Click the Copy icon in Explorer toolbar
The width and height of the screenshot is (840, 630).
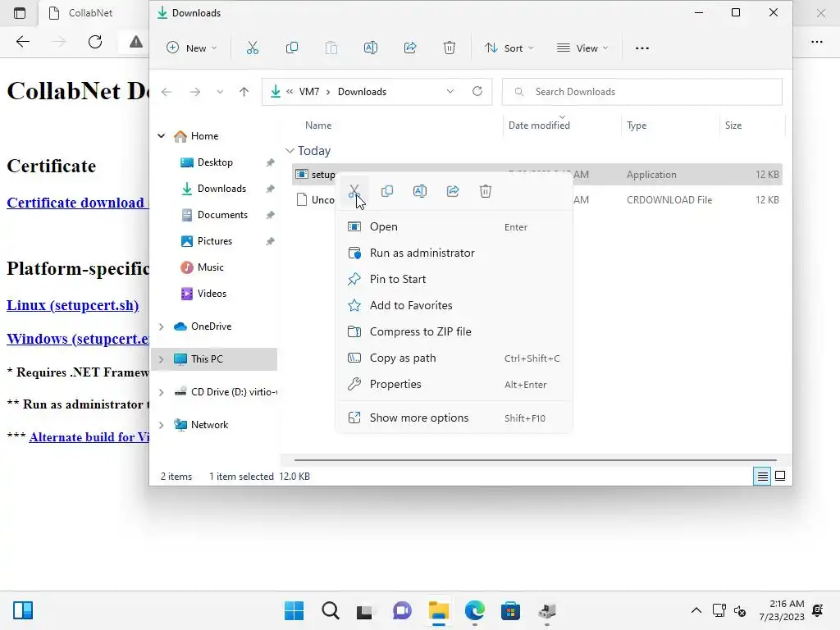[x=292, y=48]
